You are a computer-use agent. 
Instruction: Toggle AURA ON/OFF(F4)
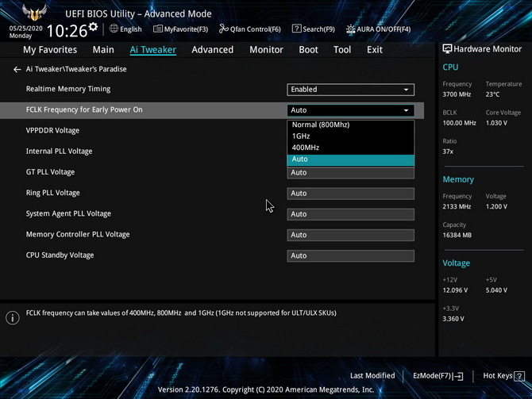click(378, 29)
